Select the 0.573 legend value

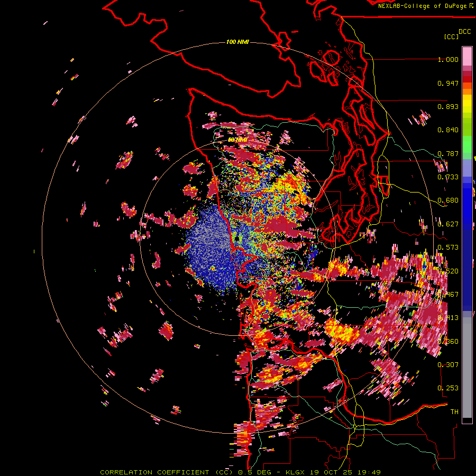click(448, 248)
